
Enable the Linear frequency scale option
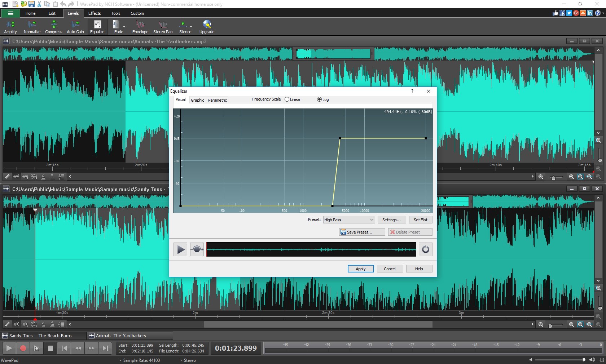pos(287,99)
